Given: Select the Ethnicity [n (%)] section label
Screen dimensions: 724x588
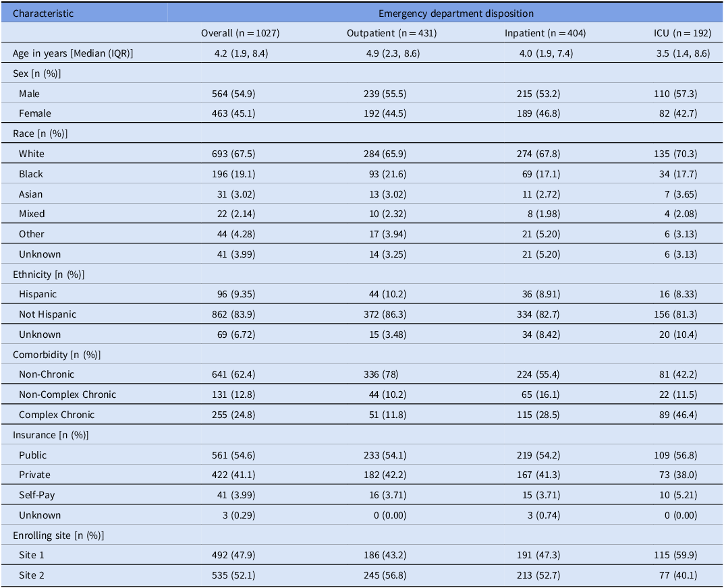Looking at the screenshot, I should point(49,274).
